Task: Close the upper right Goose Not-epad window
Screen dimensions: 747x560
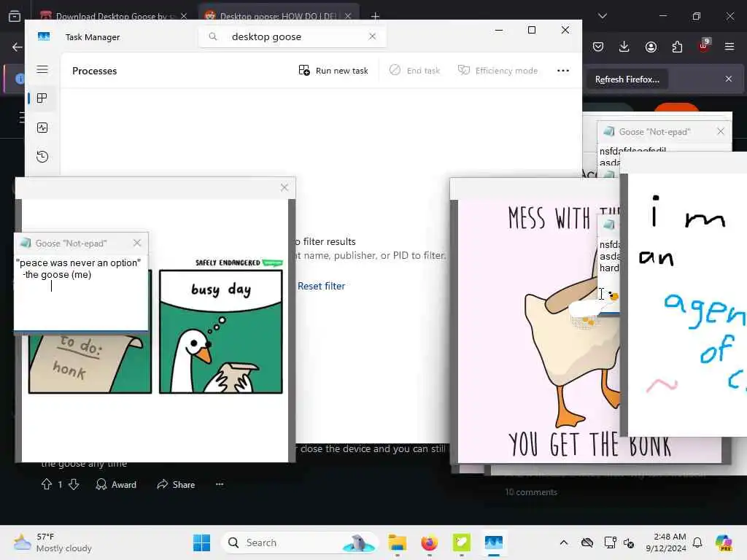Action: [720, 131]
